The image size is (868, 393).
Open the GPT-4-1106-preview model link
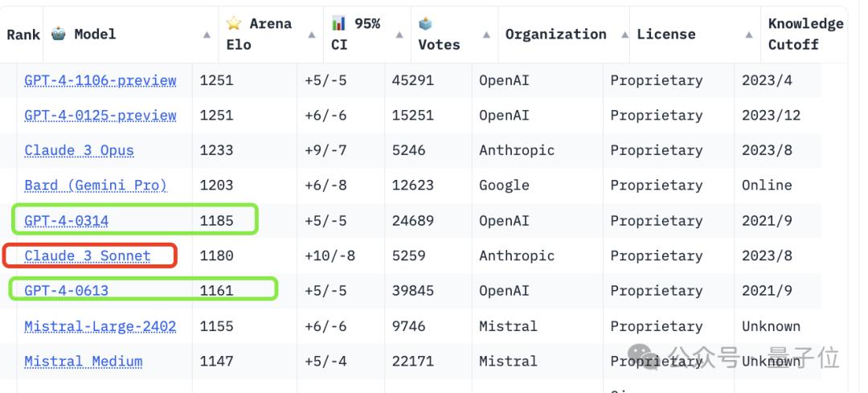[100, 80]
